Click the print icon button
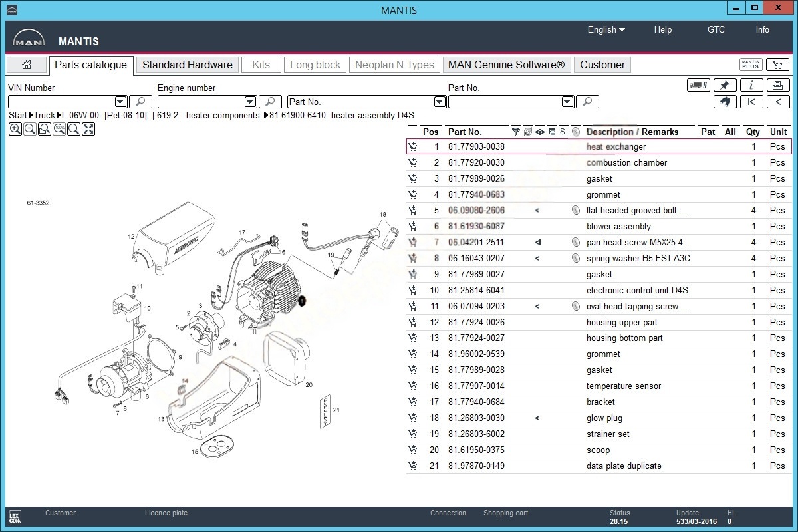The width and height of the screenshot is (798, 532). pyautogui.click(x=777, y=85)
